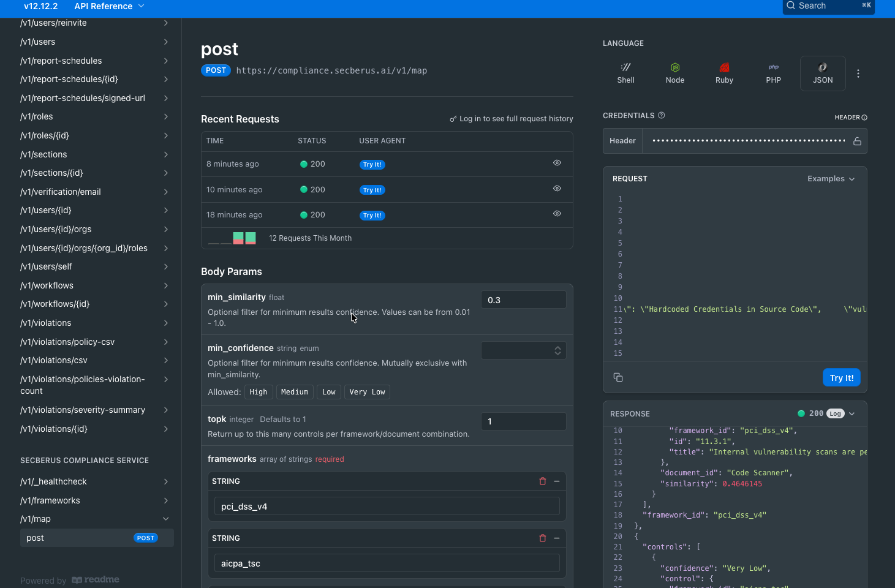Image resolution: width=895 pixels, height=588 pixels.
Task: Collapse the pci_dss_v4 string row
Action: [557, 481]
